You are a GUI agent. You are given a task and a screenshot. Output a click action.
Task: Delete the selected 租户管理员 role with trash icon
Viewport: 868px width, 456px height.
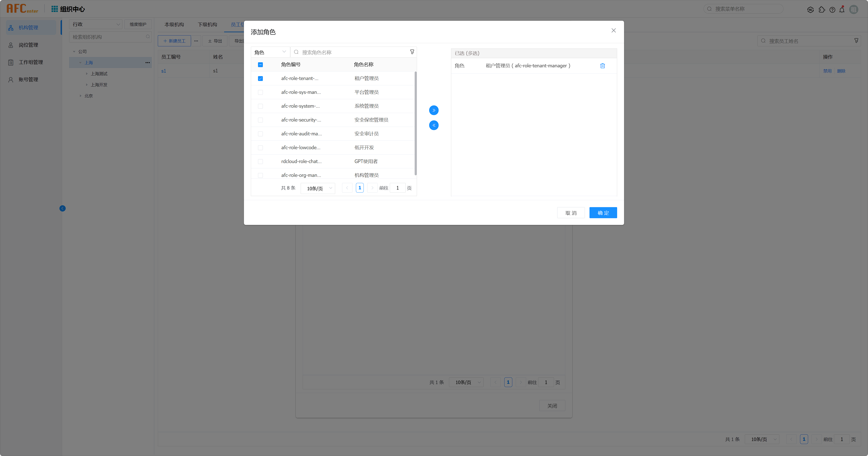click(602, 66)
